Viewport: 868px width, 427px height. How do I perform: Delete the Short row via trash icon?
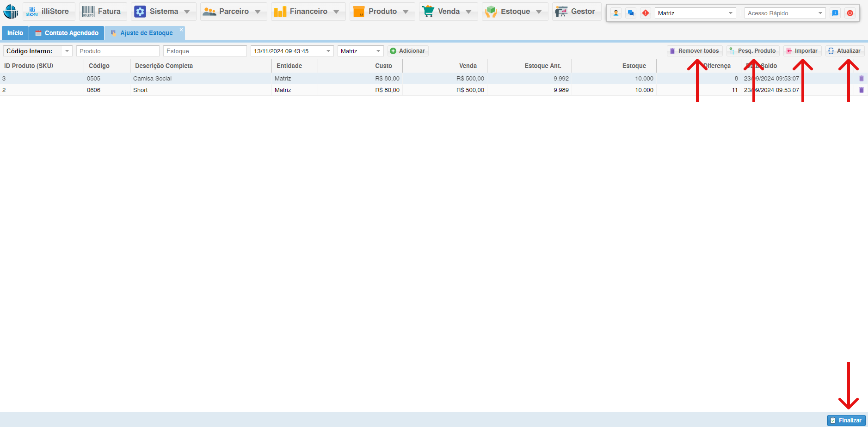(x=861, y=90)
